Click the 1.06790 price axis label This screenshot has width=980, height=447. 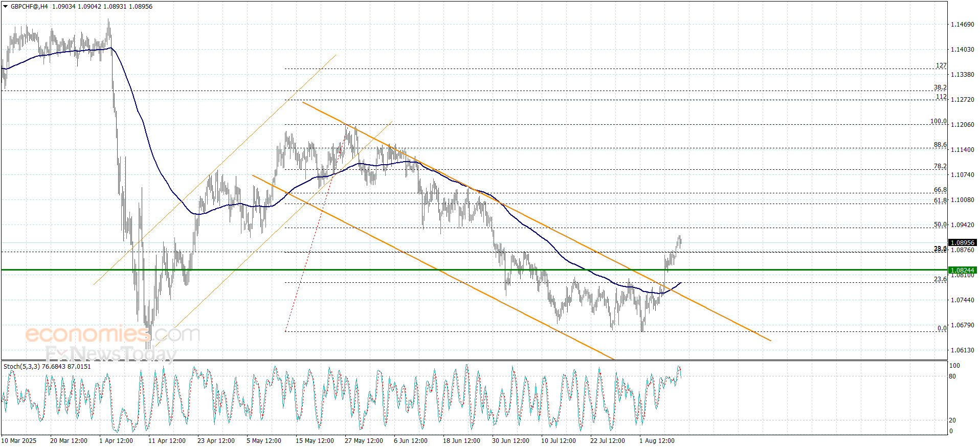click(962, 325)
